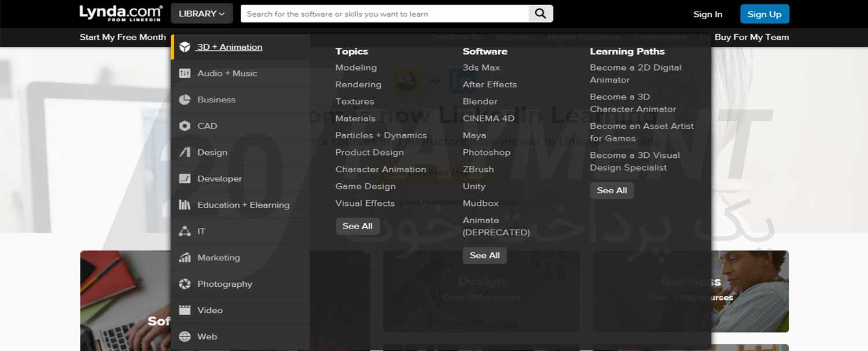868x351 pixels.
Task: Open Become a 3D Character Animator path
Action: tap(633, 103)
